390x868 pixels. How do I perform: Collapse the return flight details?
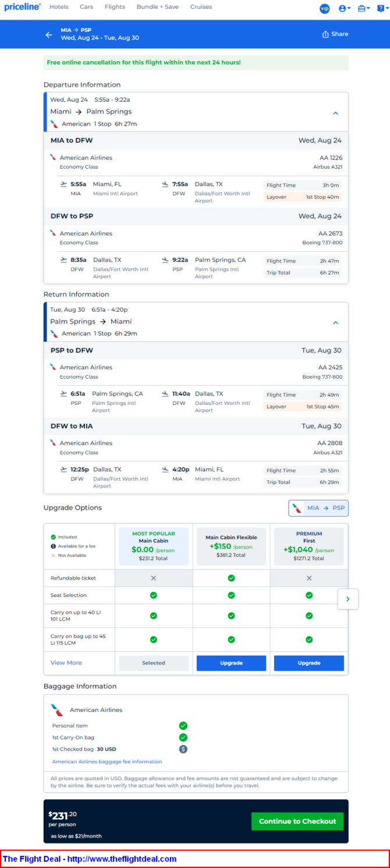(335, 322)
